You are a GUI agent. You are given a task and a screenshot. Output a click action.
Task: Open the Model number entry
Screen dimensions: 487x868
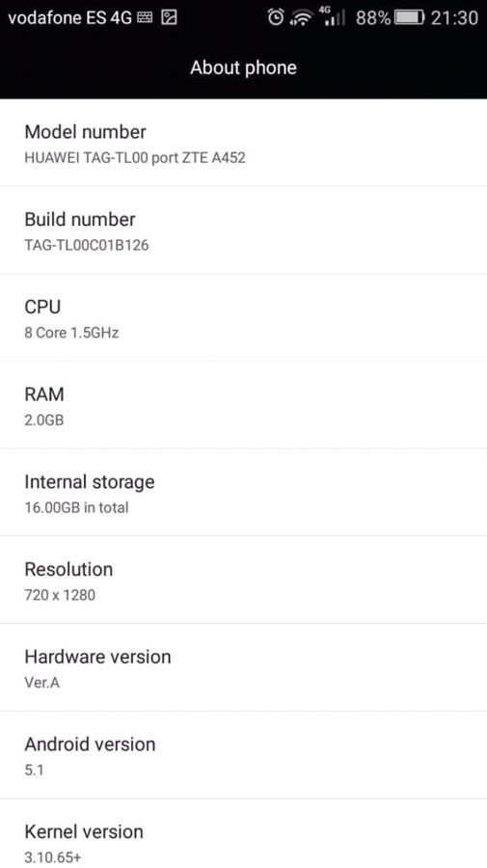click(x=243, y=143)
